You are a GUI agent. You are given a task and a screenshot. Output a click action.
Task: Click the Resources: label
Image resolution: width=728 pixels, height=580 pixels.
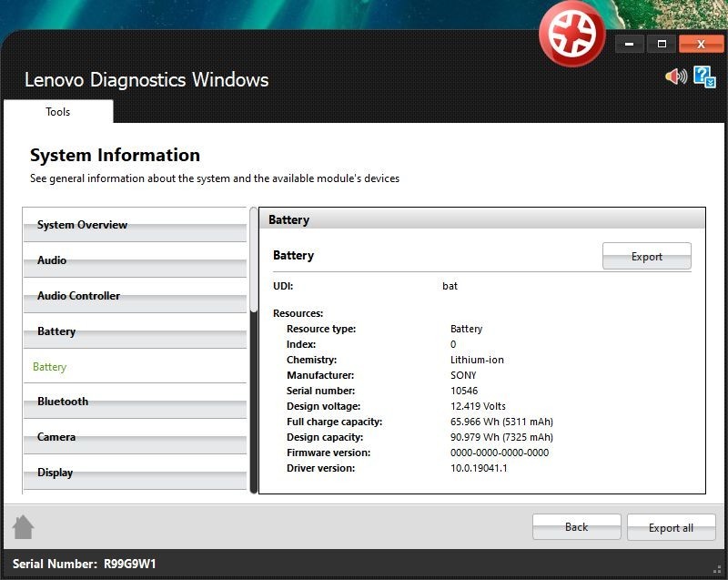(298, 313)
